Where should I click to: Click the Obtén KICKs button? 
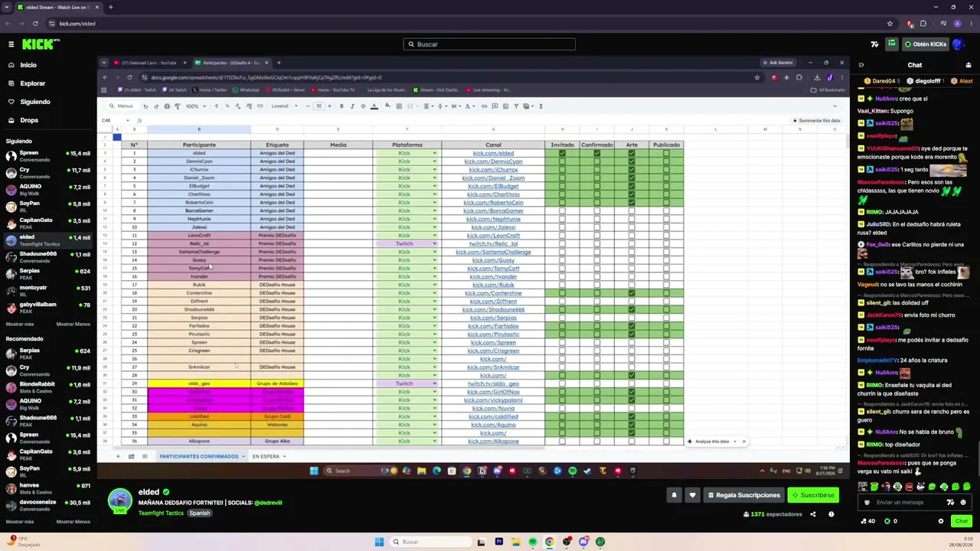tap(926, 44)
